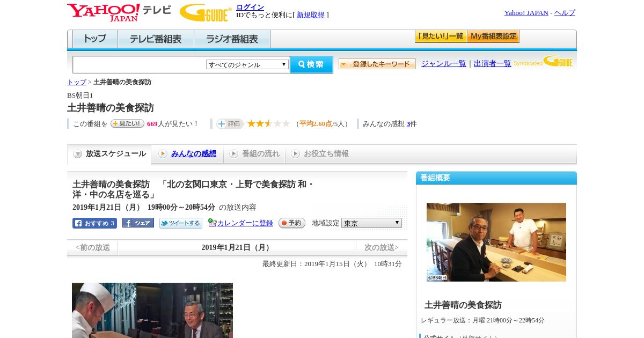Click the G-GUIDE logo in header
The image size is (644, 338).
click(x=206, y=12)
